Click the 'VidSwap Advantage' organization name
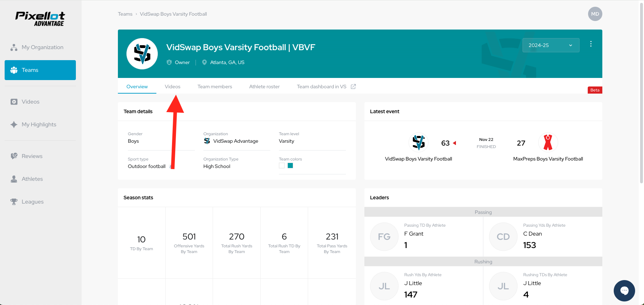This screenshot has height=305, width=644. (236, 141)
